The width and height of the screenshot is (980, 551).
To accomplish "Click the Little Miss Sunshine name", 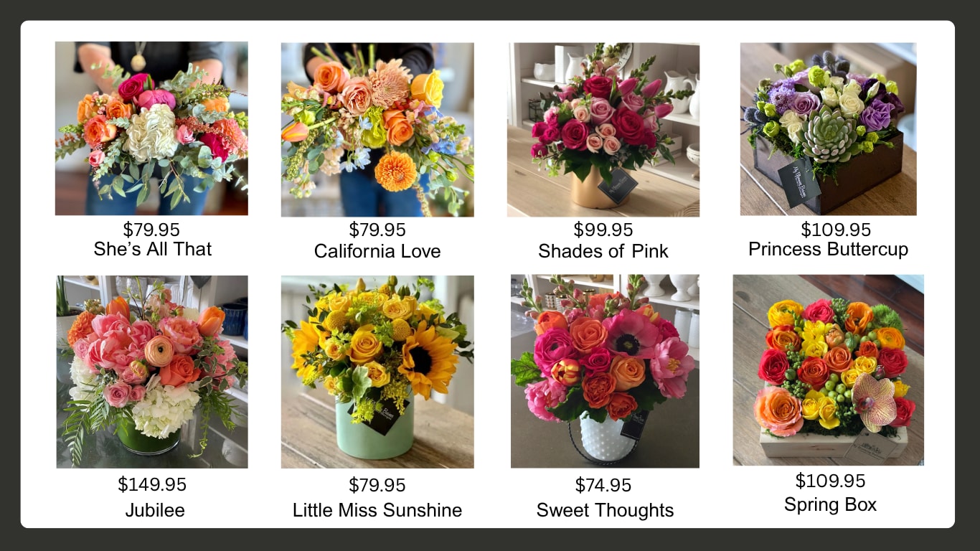I will coord(377,510).
